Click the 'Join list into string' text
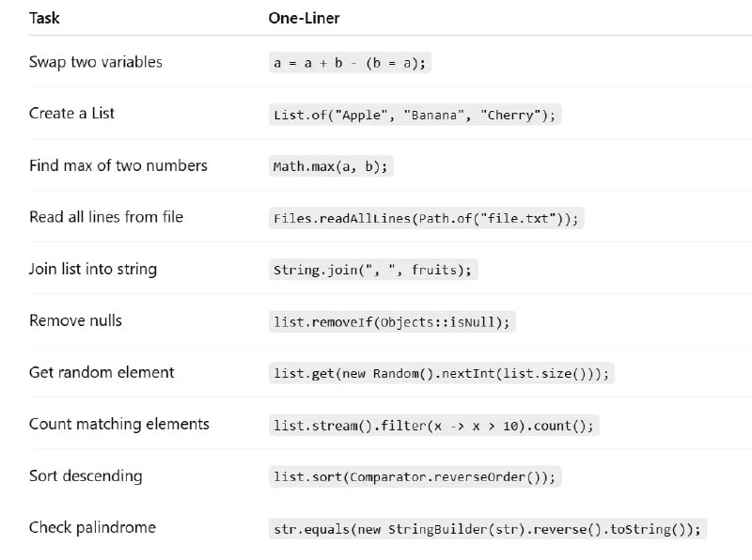This screenshot has height=560, width=752. (92, 269)
